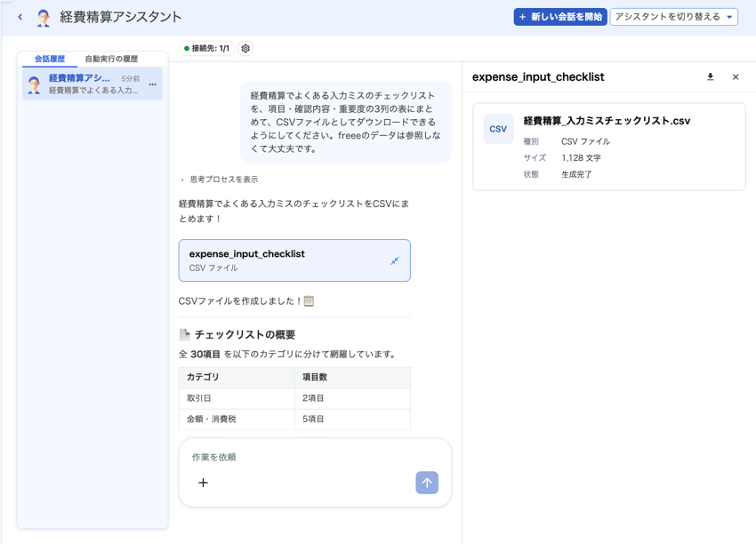
Task: Click the 生成完了 status value
Action: (x=576, y=174)
